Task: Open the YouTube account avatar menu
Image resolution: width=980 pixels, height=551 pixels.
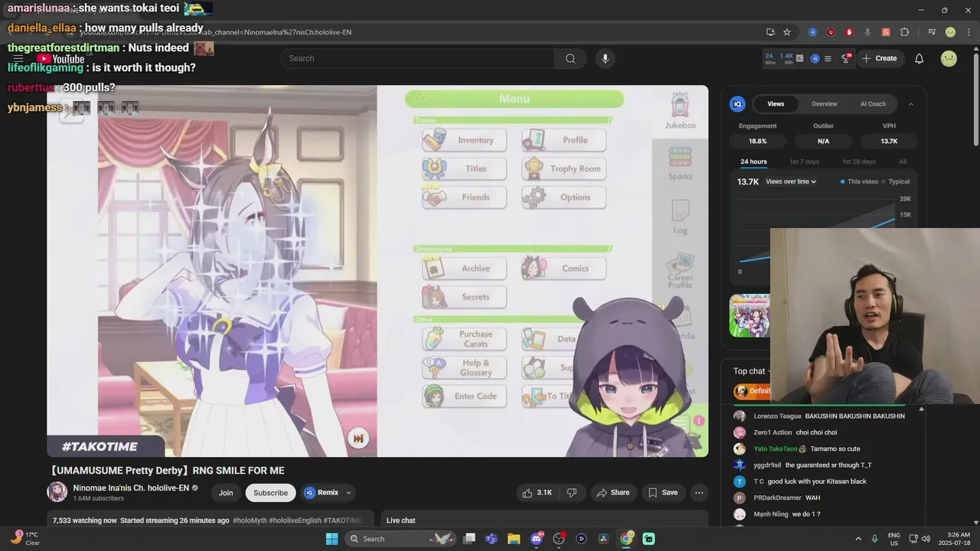Action: click(x=949, y=58)
